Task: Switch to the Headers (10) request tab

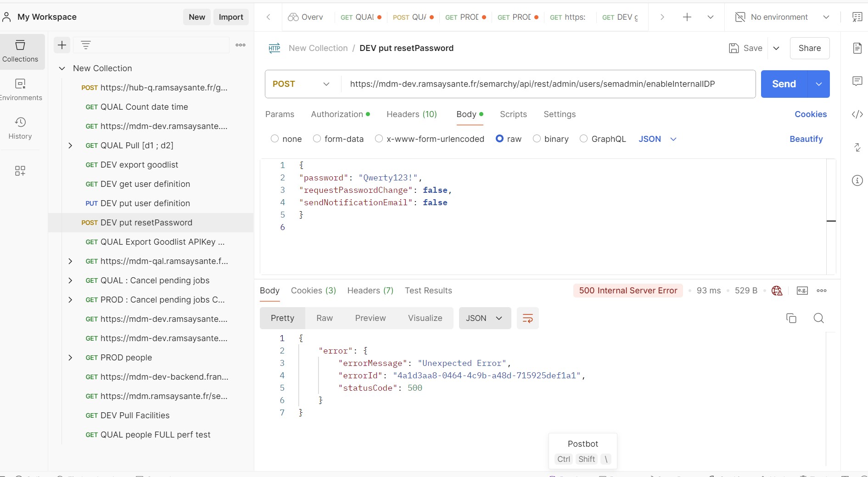Action: (412, 114)
